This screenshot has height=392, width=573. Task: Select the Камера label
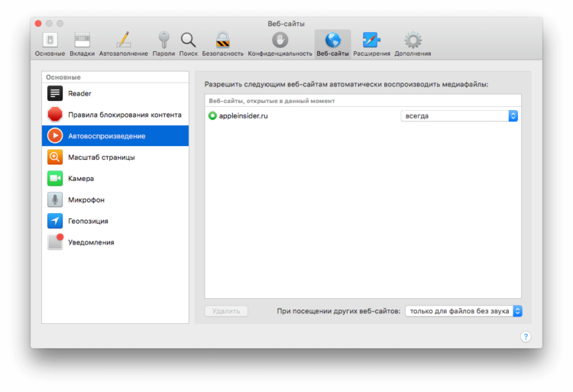pyautogui.click(x=81, y=178)
